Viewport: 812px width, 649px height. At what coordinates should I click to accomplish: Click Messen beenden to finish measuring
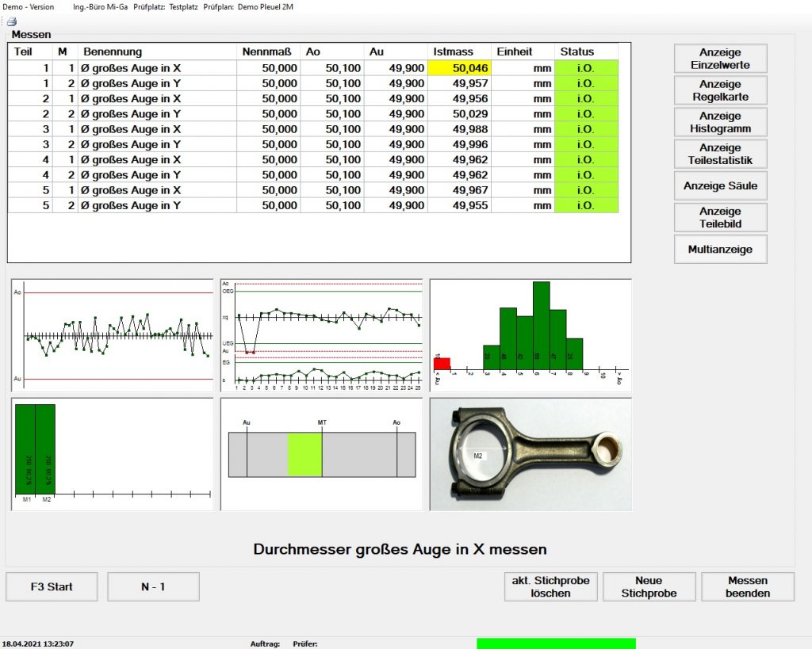point(747,586)
